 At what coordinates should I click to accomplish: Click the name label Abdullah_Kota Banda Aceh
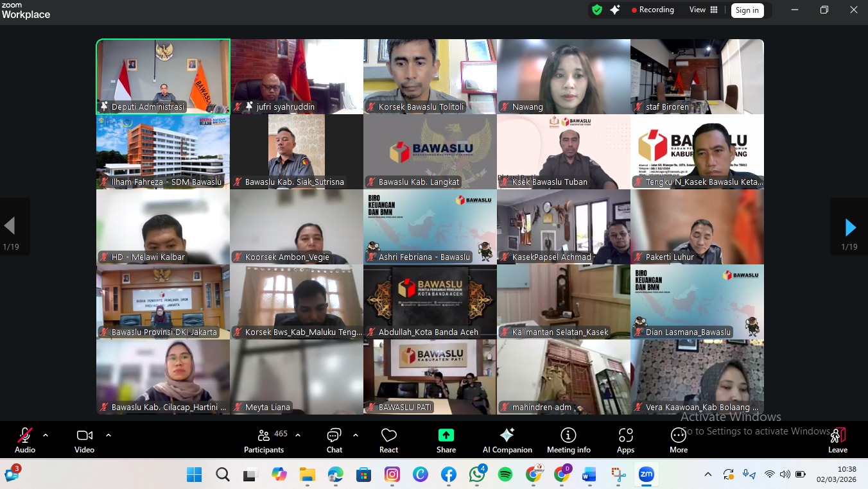pos(428,332)
